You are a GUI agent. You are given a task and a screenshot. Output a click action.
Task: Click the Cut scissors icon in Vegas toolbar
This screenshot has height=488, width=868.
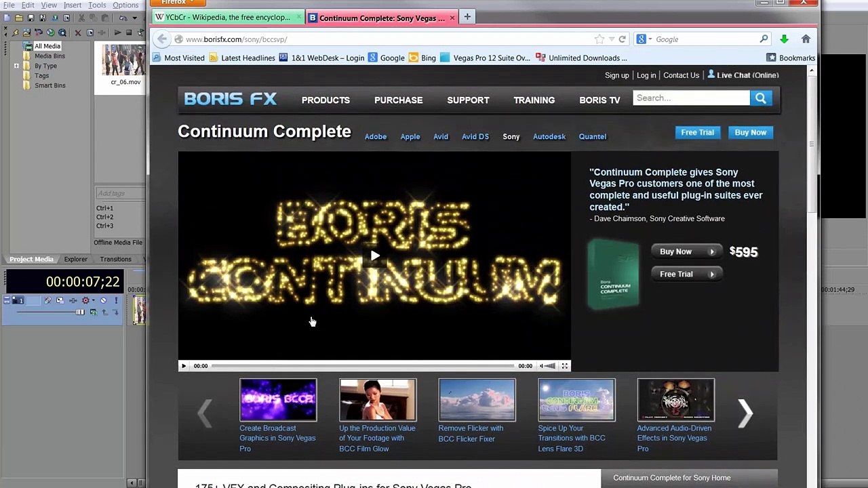pyautogui.click(x=81, y=18)
